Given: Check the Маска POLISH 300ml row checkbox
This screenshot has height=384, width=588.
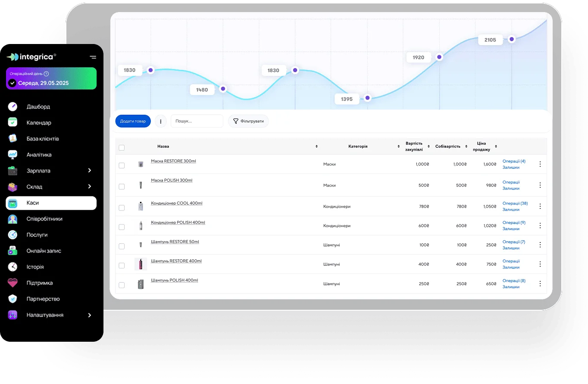Looking at the screenshot, I should [x=122, y=186].
